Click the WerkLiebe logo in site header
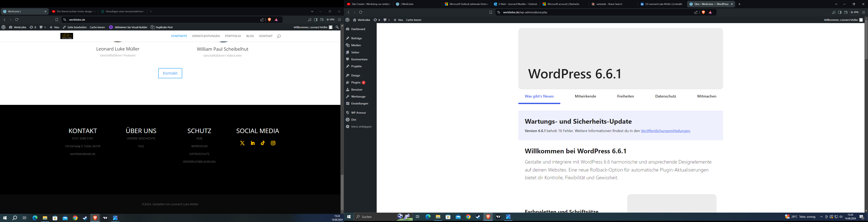This screenshot has height=222, width=868. pyautogui.click(x=67, y=36)
